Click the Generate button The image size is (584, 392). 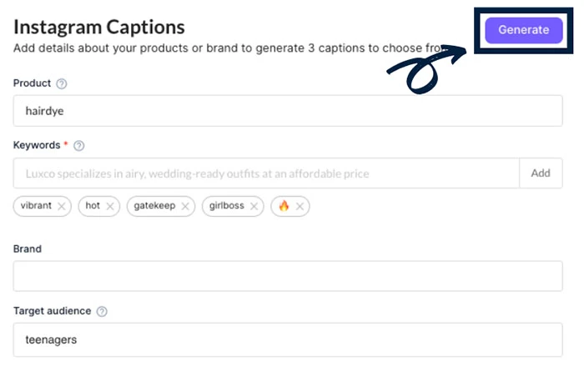coord(523,30)
